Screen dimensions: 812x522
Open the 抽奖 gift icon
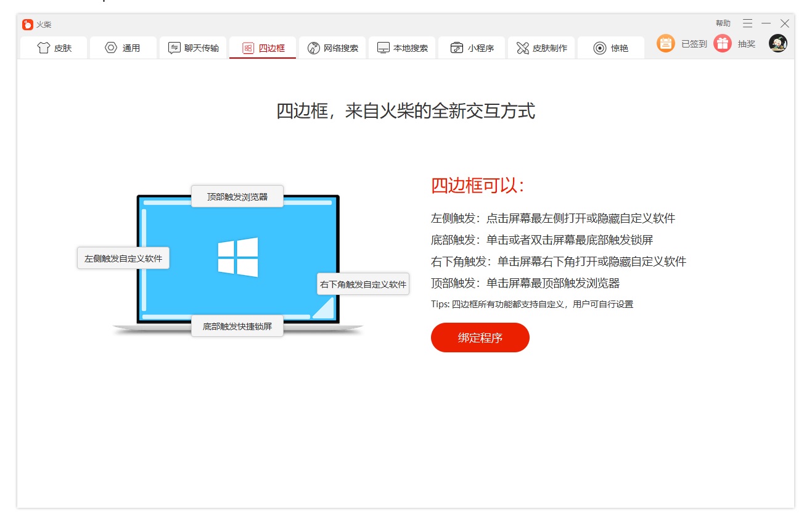pos(722,44)
